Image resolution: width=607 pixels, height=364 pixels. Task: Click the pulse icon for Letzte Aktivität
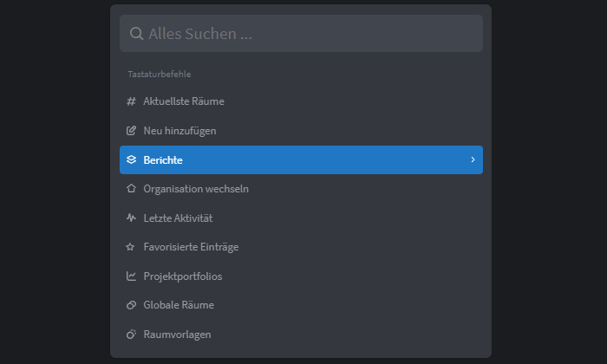click(x=131, y=218)
